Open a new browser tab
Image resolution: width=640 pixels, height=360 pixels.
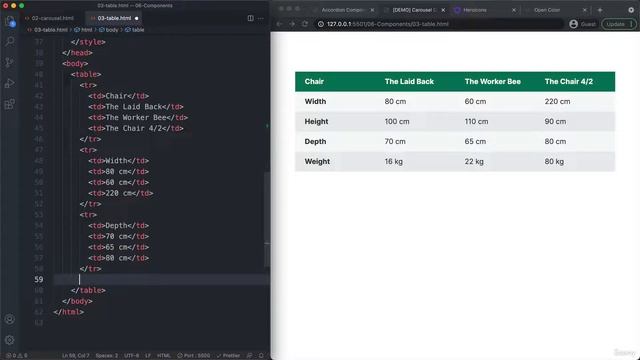(x=600, y=10)
